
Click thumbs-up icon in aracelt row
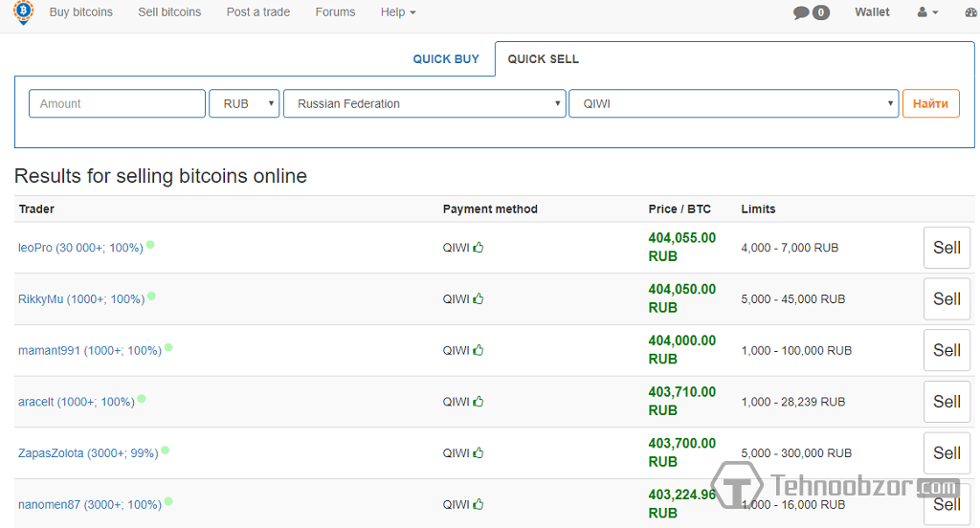coord(479,401)
